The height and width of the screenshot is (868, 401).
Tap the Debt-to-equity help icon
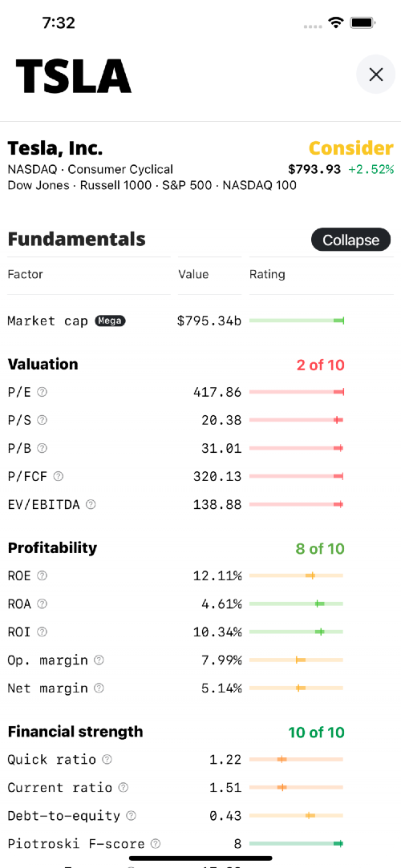pyautogui.click(x=132, y=815)
